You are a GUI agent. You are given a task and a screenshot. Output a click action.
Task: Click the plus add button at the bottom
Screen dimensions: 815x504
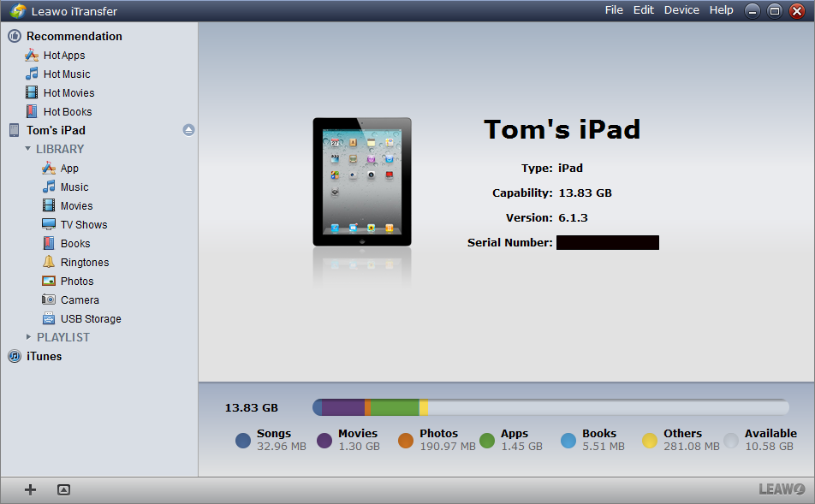[31, 489]
